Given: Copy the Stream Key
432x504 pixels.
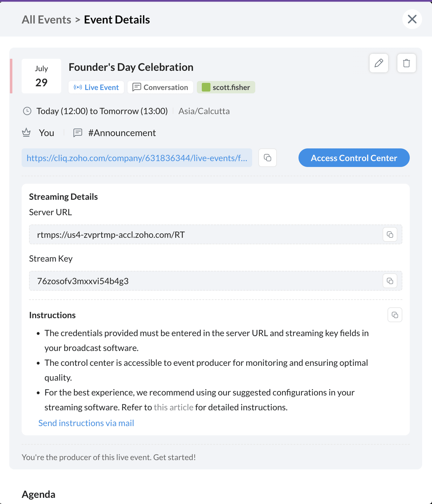Looking at the screenshot, I should (390, 281).
